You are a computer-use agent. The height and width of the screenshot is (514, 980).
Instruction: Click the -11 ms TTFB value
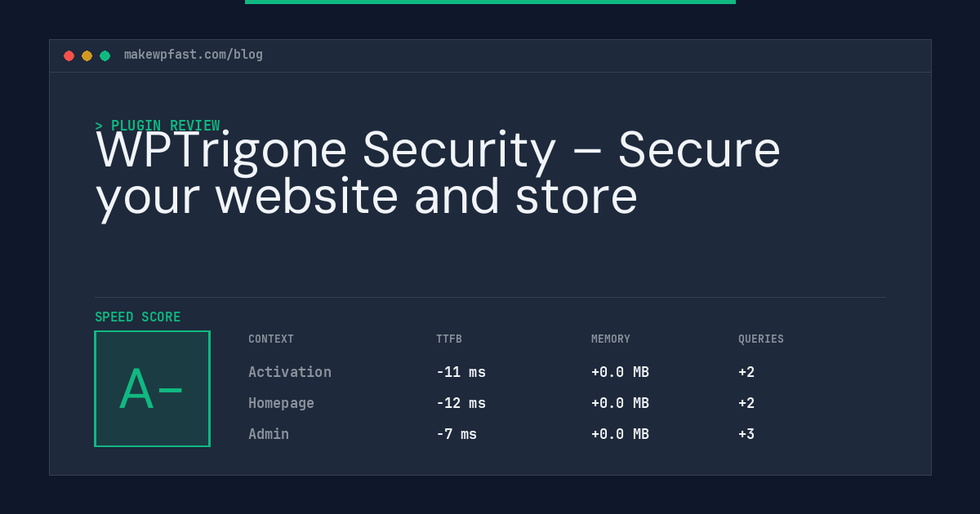tap(461, 372)
